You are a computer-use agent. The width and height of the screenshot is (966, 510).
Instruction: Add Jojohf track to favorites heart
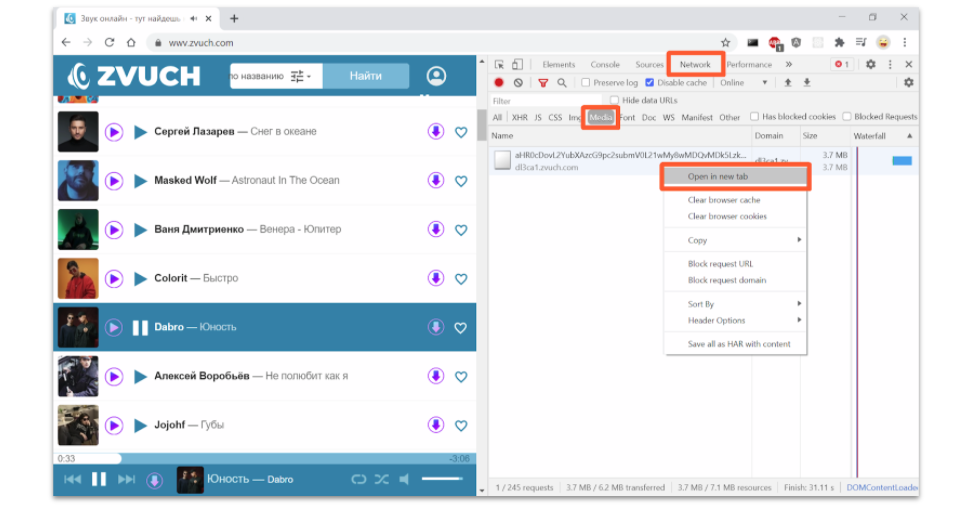pyautogui.click(x=461, y=426)
